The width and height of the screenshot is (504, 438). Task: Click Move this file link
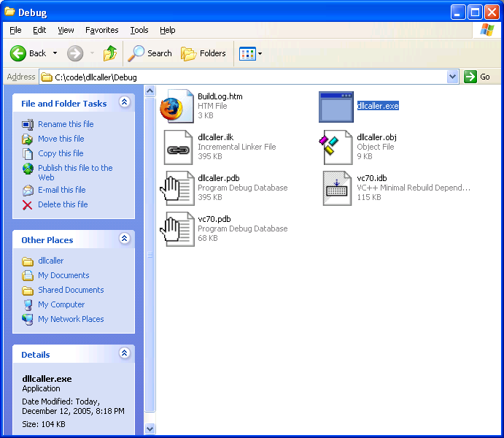pos(61,139)
